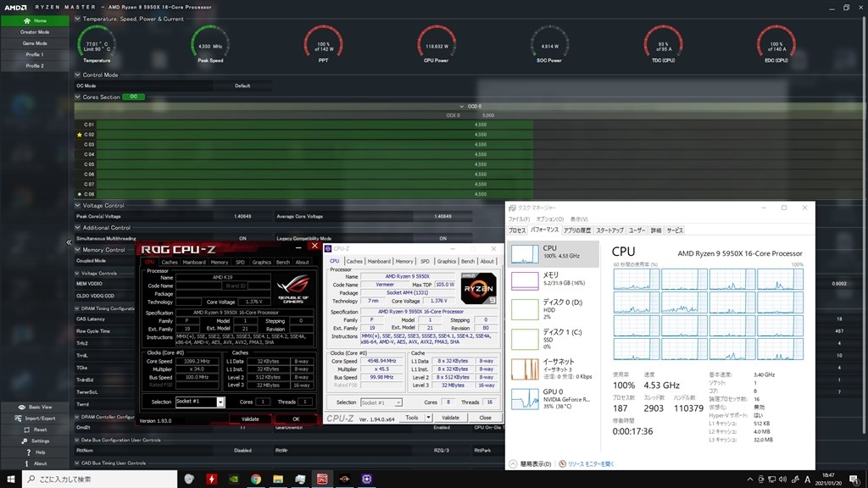Viewport: 868px width, 488px height.
Task: Switch to Profile 2
Action: (x=35, y=66)
